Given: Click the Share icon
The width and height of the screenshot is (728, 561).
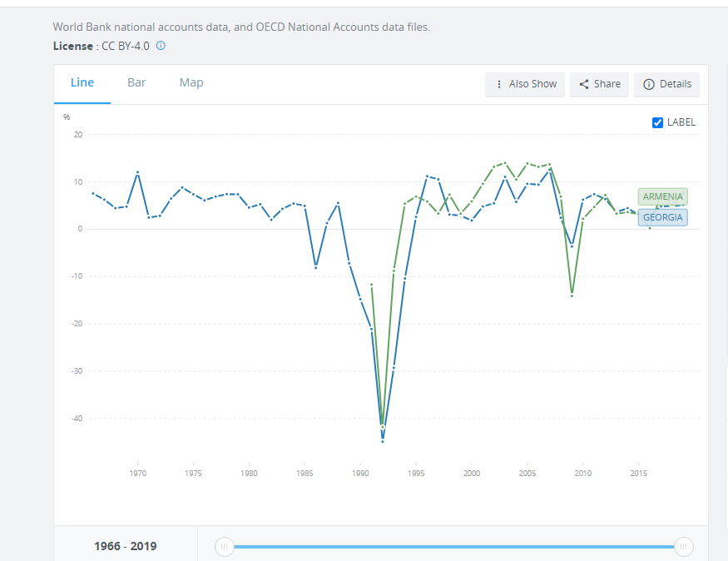Looking at the screenshot, I should 584,84.
